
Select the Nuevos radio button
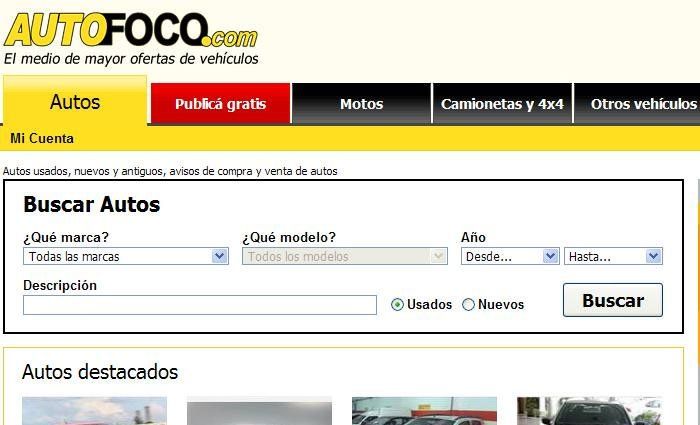click(x=468, y=305)
